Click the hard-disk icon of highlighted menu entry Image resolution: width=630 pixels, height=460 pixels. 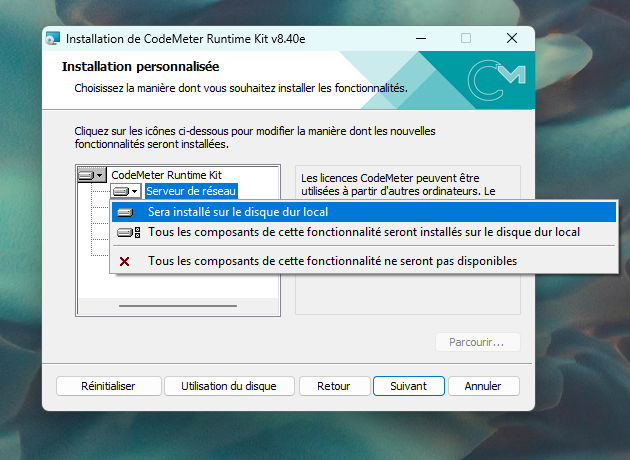125,212
